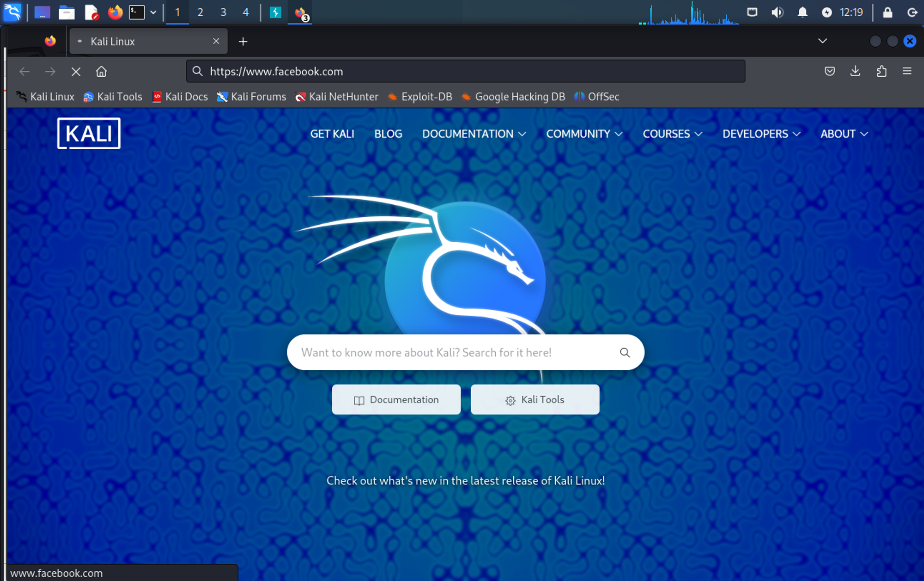
Task: Open the BLOG menu item
Action: [x=388, y=134]
